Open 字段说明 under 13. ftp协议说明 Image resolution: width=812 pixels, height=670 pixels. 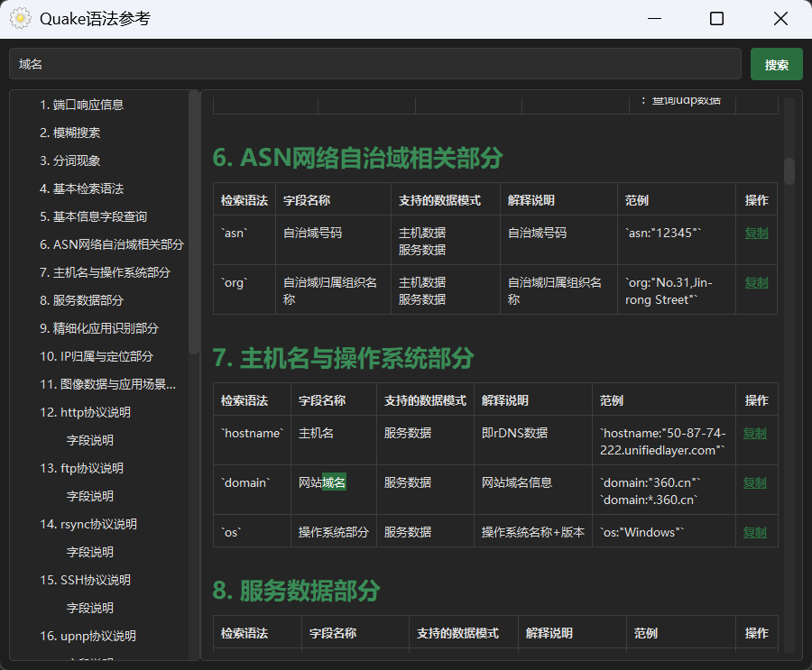[90, 496]
